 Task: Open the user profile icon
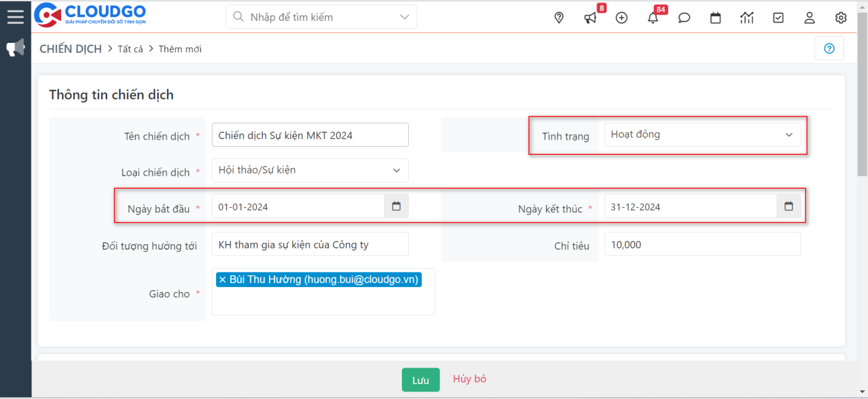[x=809, y=18]
